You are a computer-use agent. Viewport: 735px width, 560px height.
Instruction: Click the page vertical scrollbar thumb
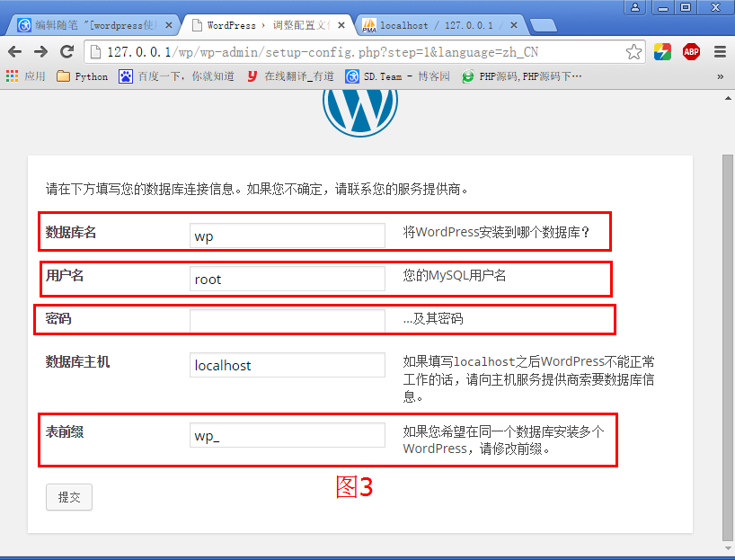pyautogui.click(x=728, y=347)
